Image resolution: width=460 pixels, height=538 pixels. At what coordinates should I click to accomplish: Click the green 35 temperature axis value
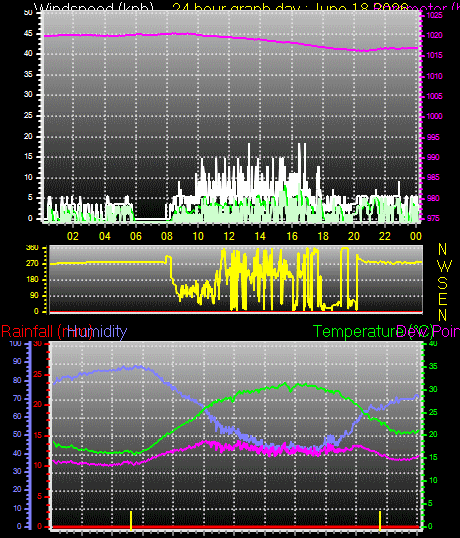click(433, 366)
